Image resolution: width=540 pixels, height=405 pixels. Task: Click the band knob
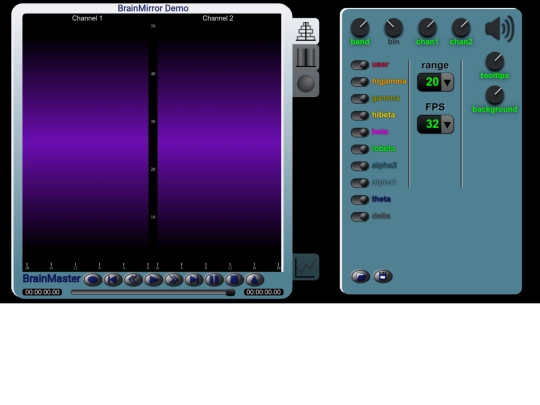click(360, 28)
